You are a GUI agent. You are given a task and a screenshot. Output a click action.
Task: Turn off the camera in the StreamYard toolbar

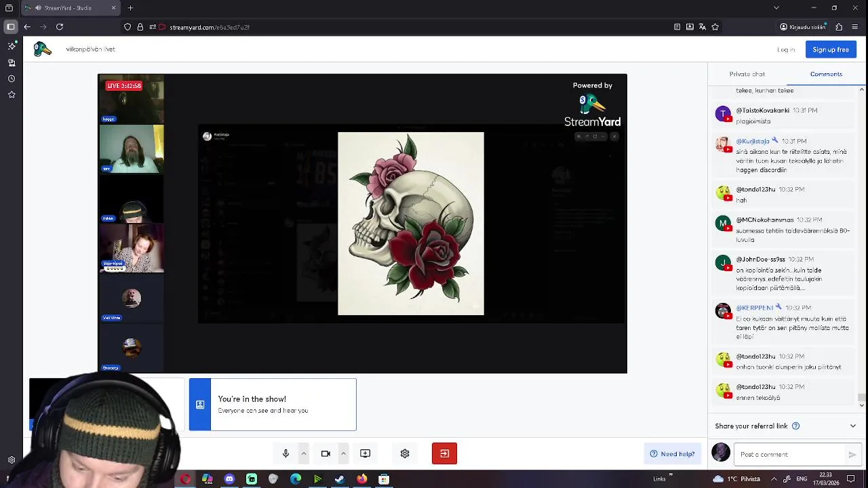325,453
